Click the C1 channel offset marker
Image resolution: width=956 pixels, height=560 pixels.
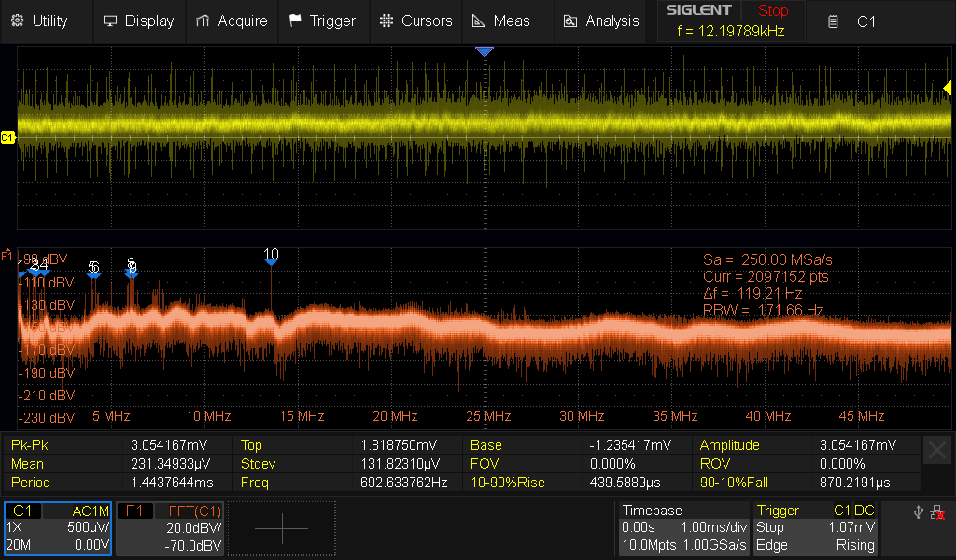[x=7, y=137]
